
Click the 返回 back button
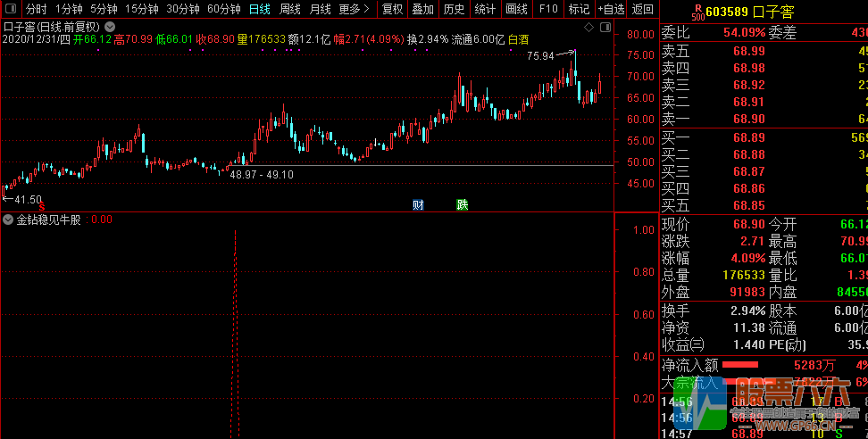click(x=643, y=9)
